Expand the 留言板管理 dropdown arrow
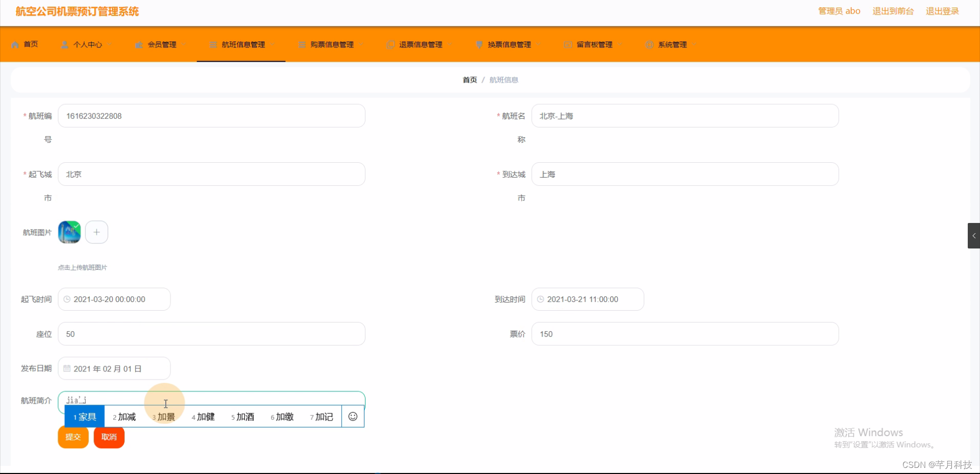 pyautogui.click(x=621, y=44)
